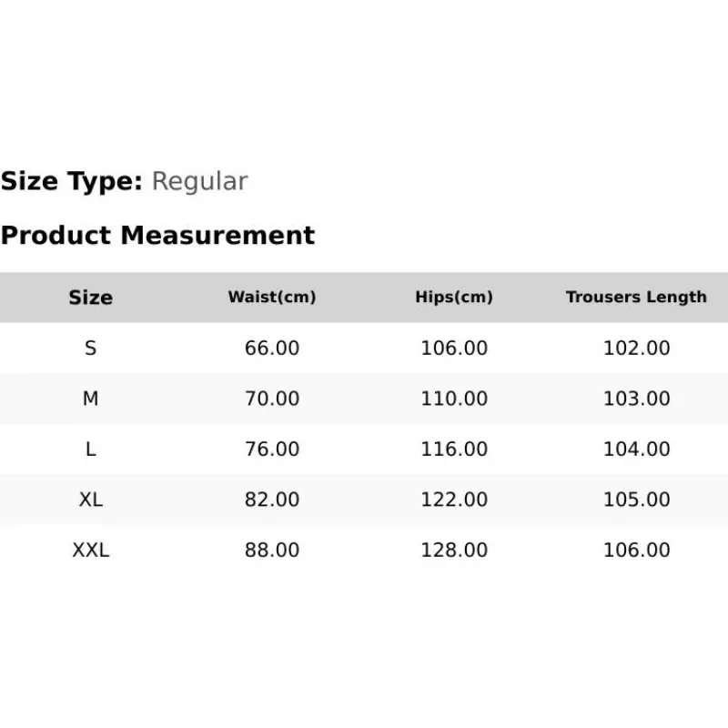Click the Product Measurement heading

click(x=157, y=235)
